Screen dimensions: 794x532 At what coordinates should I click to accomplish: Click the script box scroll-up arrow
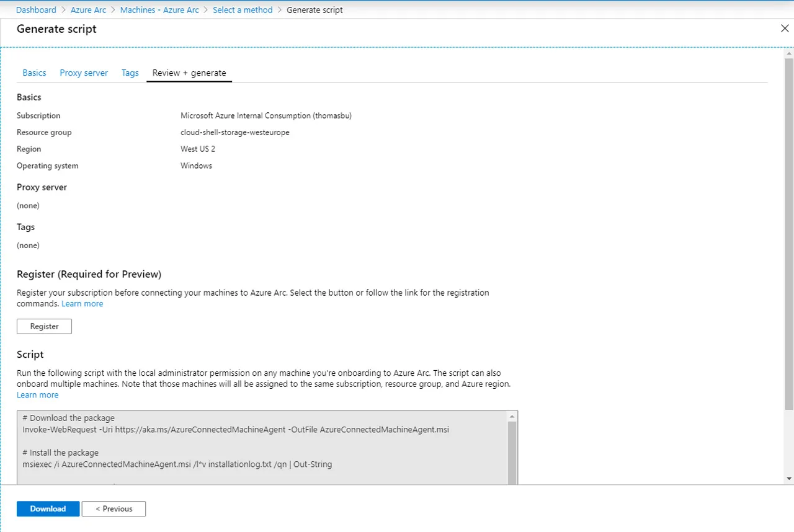click(x=512, y=416)
